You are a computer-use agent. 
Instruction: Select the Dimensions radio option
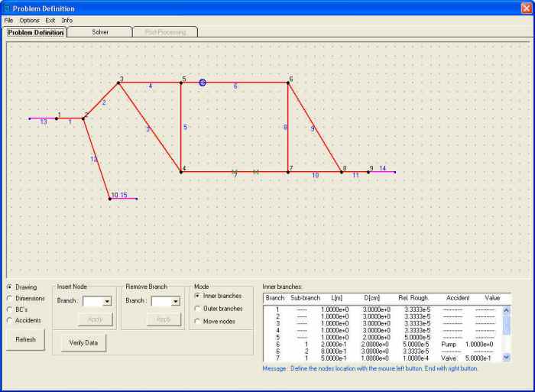(9, 298)
